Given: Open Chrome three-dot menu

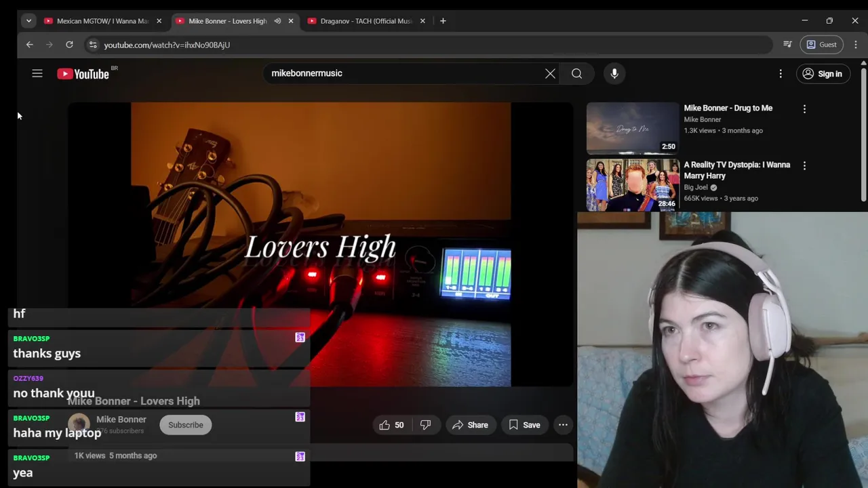Looking at the screenshot, I should pyautogui.click(x=856, y=45).
